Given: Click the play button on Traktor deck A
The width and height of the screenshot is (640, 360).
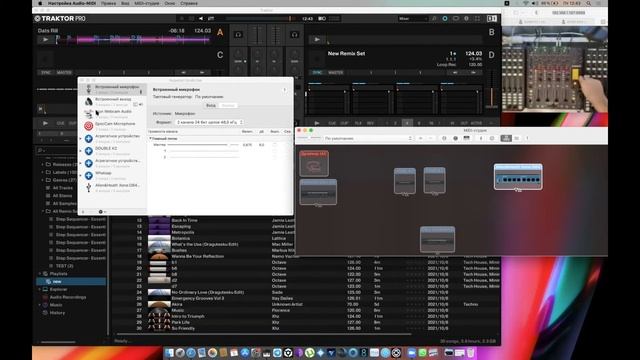Looking at the screenshot, I should 45,40.
